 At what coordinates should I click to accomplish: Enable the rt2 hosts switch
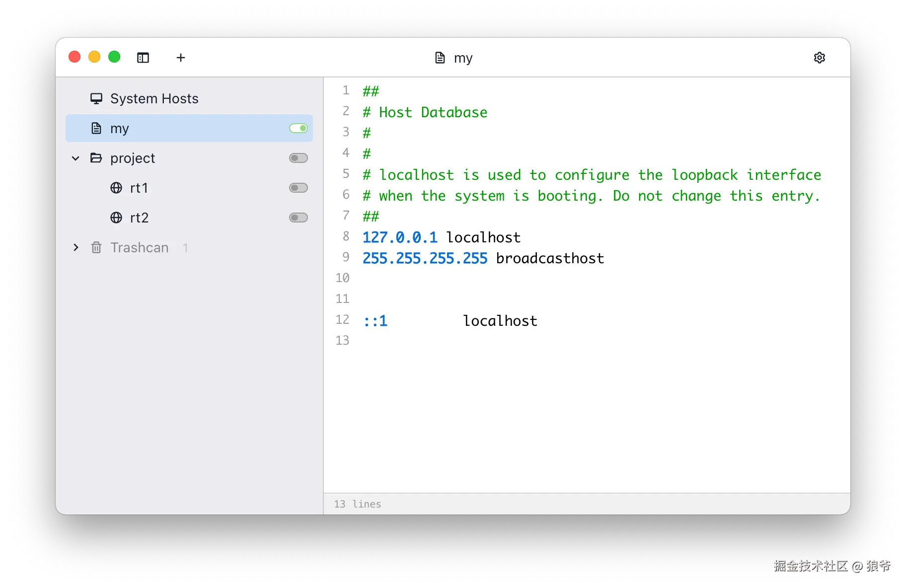tap(298, 218)
